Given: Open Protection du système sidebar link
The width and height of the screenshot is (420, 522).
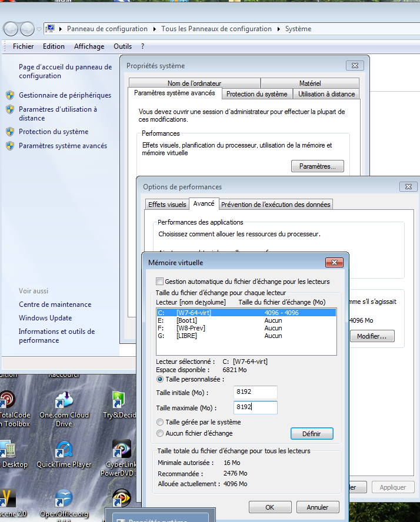Looking at the screenshot, I should 54,132.
